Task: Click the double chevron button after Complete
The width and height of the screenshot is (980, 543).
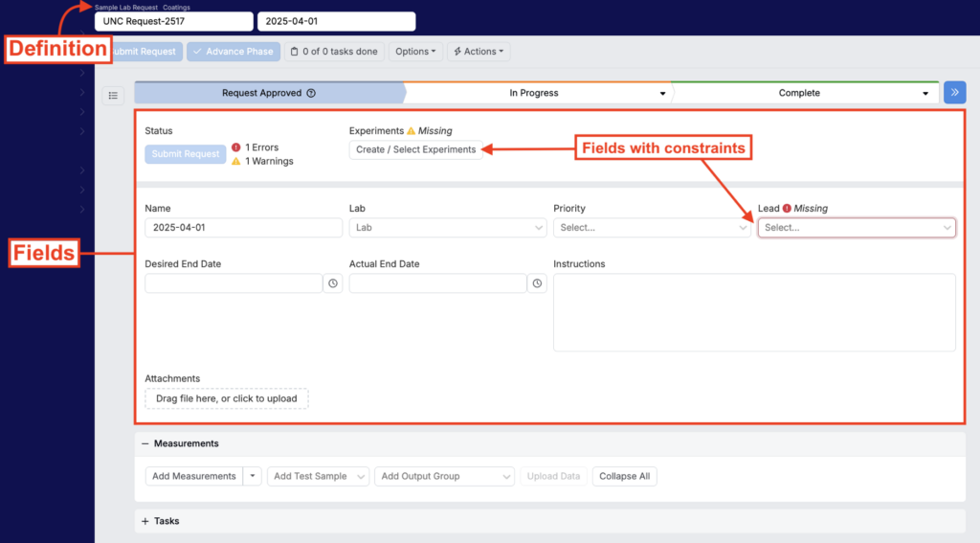Action: tap(954, 93)
